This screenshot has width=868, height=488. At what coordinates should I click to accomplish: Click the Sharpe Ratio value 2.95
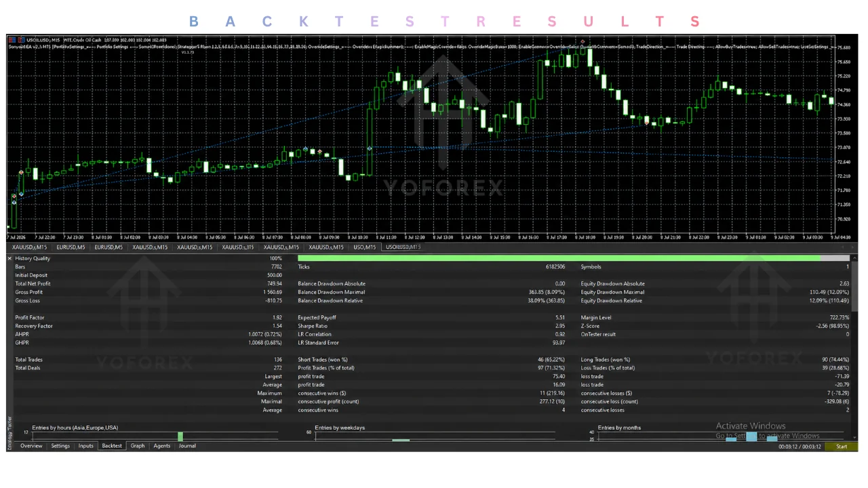pyautogui.click(x=559, y=326)
